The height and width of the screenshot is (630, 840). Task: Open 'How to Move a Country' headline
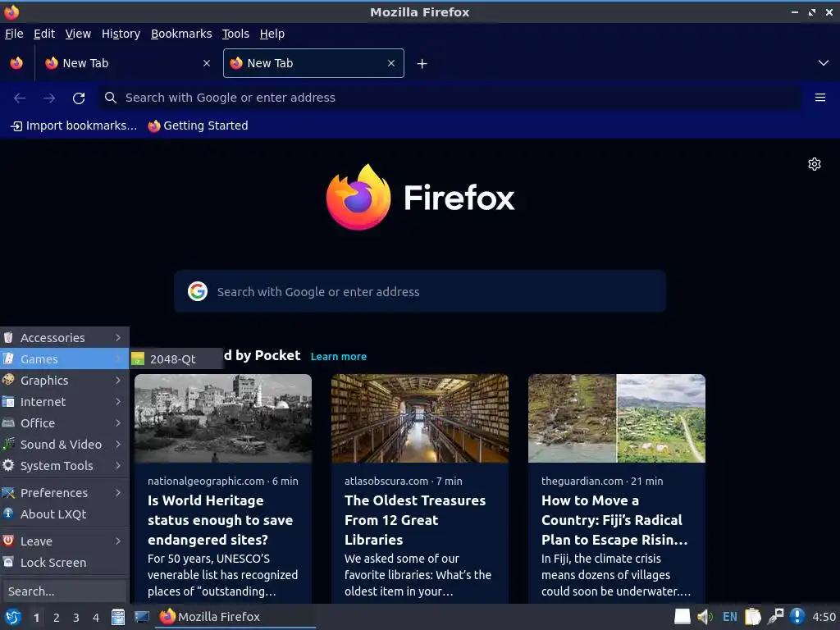point(614,519)
